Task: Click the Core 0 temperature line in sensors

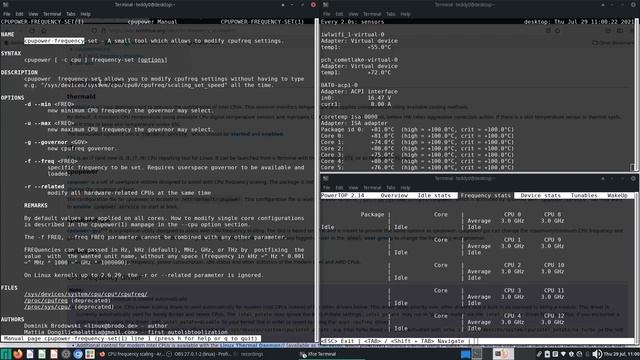Action: point(417,136)
